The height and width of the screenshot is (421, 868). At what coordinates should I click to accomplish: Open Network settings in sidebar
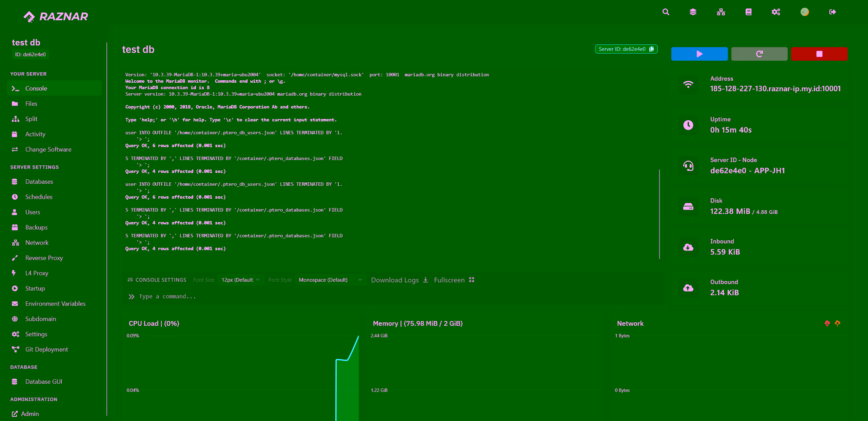pyautogui.click(x=54, y=242)
